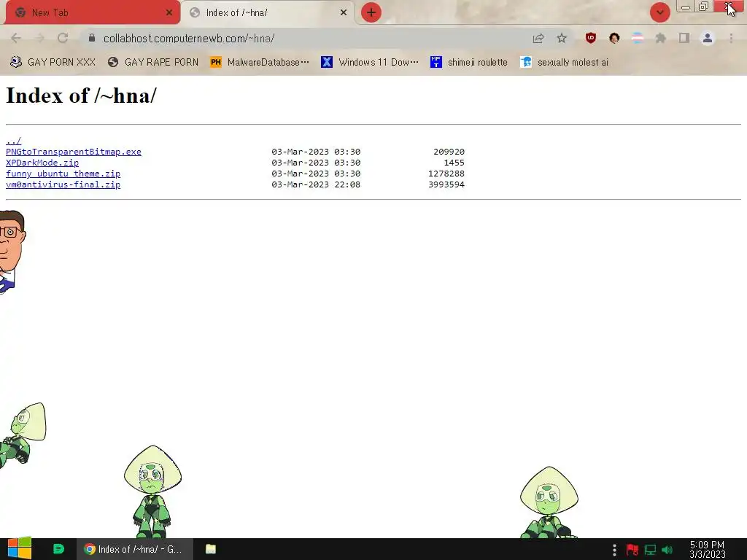The height and width of the screenshot is (560, 747).
Task: Click the date 03-Mar-2023 22:08
Action: (316, 184)
